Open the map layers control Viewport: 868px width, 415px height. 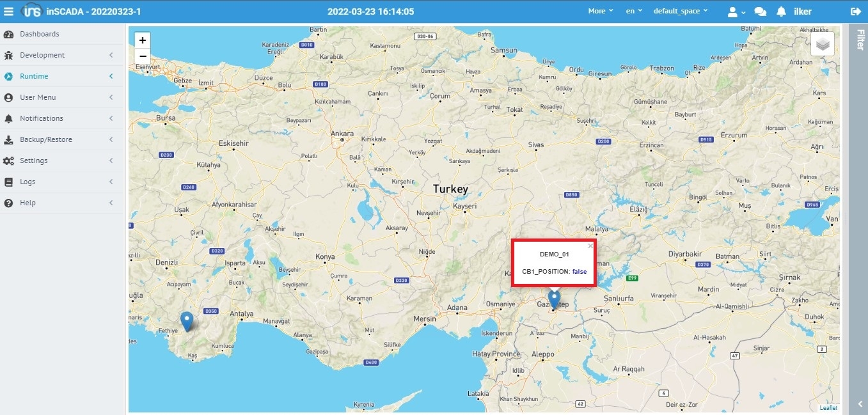click(x=823, y=44)
